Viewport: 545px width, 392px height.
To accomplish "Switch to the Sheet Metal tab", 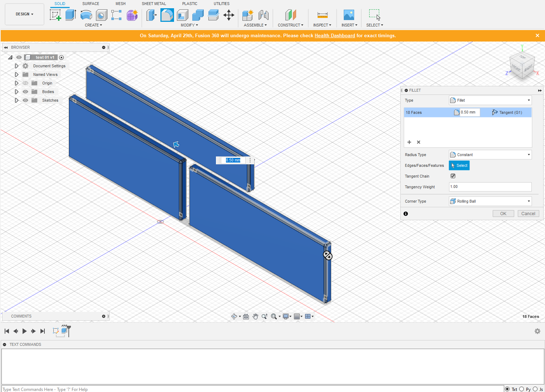I will [x=154, y=4].
